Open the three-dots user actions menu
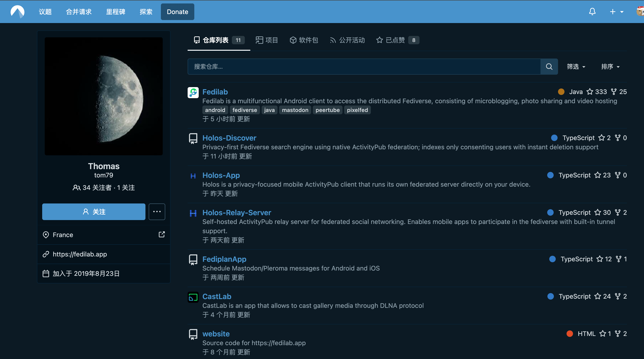The height and width of the screenshot is (359, 644). [157, 212]
